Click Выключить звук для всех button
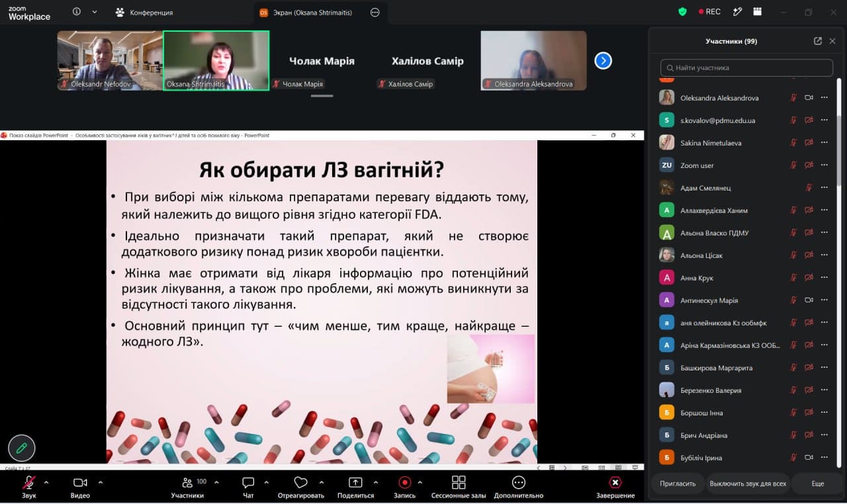This screenshot has width=847, height=504. [748, 483]
